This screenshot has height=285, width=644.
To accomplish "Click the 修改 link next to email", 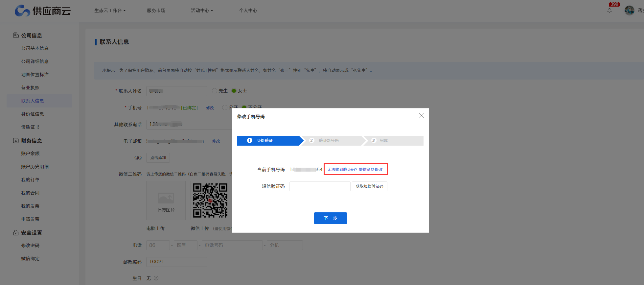I will click(x=216, y=141).
